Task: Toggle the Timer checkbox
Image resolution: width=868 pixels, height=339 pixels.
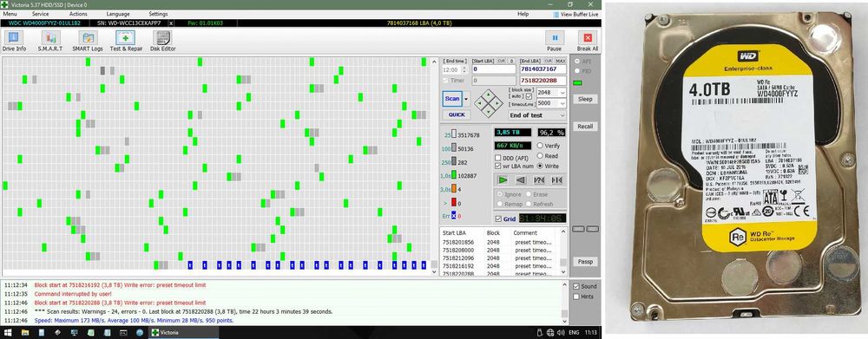Action: pos(446,81)
